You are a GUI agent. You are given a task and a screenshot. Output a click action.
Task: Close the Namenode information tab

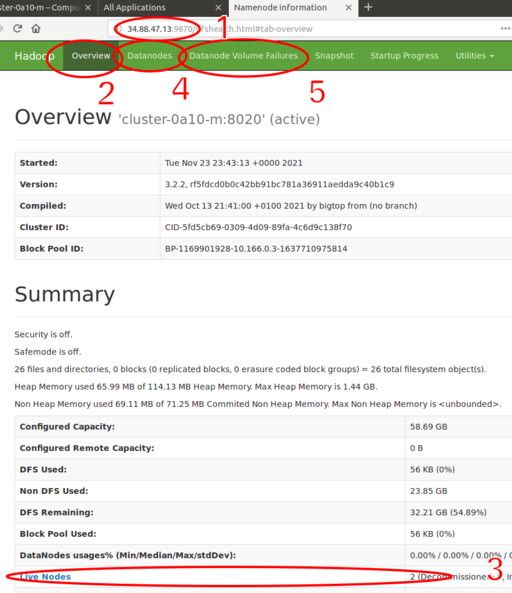[x=349, y=8]
